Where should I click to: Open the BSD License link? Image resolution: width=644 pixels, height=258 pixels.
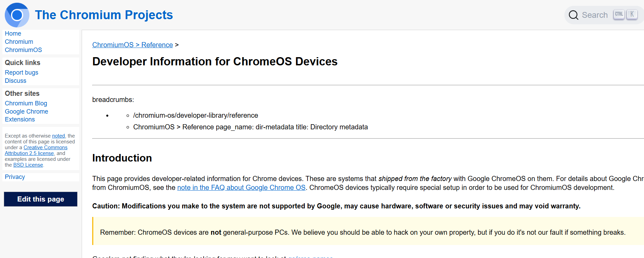point(28,165)
